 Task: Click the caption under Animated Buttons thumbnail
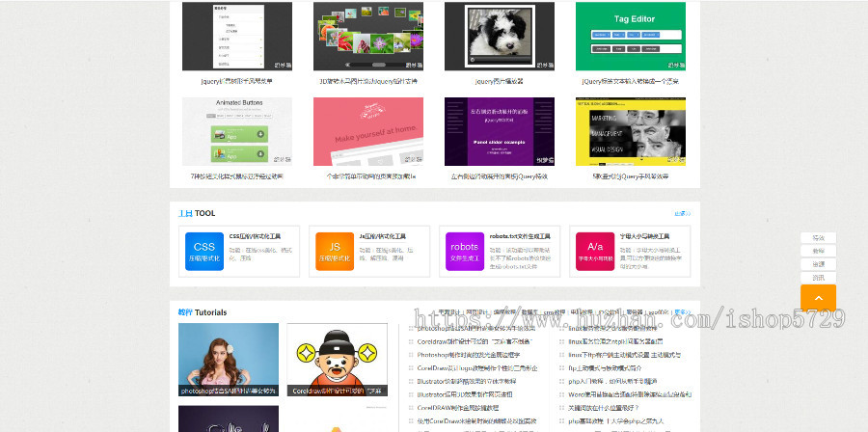click(237, 176)
